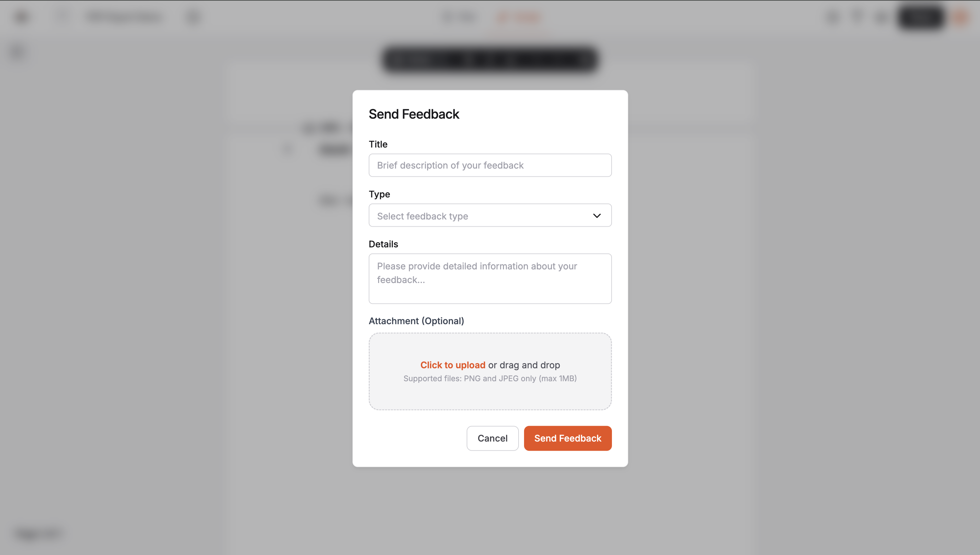
Task: Click the help icon in the top-right toolbar
Action: [x=857, y=17]
